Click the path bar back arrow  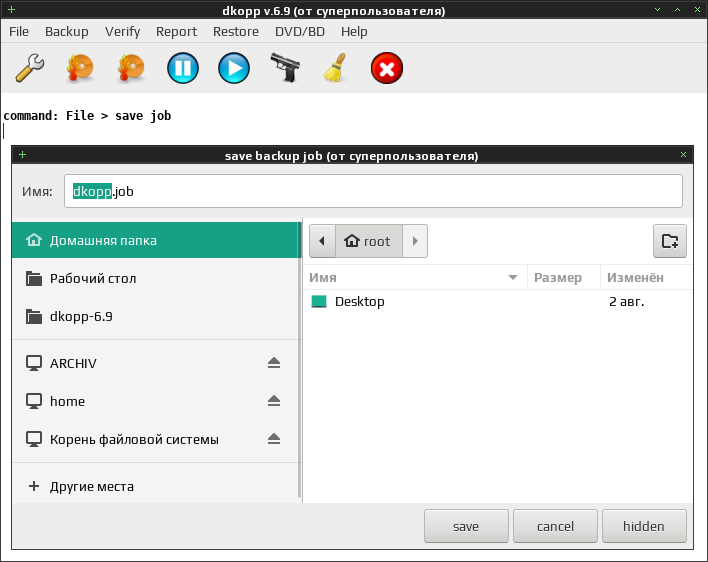click(322, 241)
